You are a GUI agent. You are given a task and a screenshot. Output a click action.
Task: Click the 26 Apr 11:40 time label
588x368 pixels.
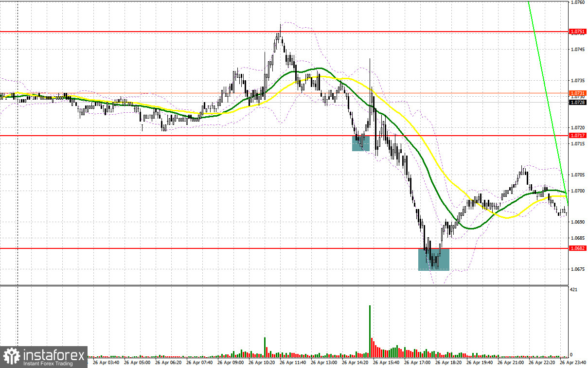tap(293, 362)
